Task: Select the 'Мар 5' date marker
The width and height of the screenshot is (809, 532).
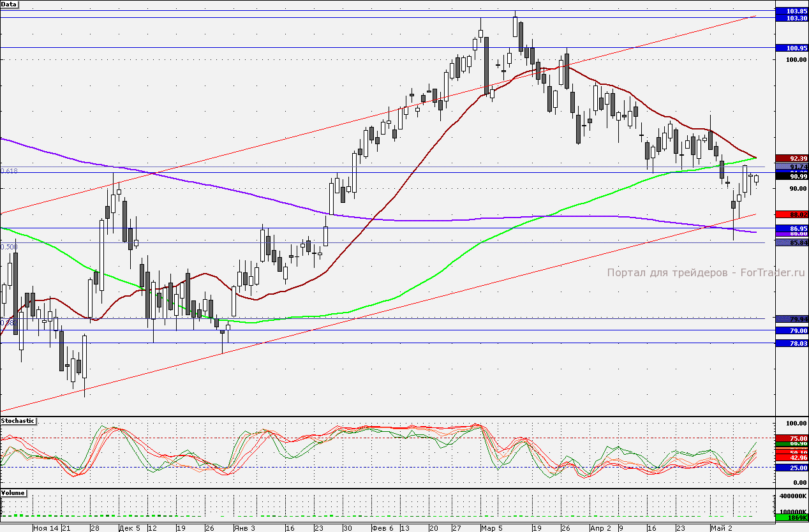Action: click(492, 528)
